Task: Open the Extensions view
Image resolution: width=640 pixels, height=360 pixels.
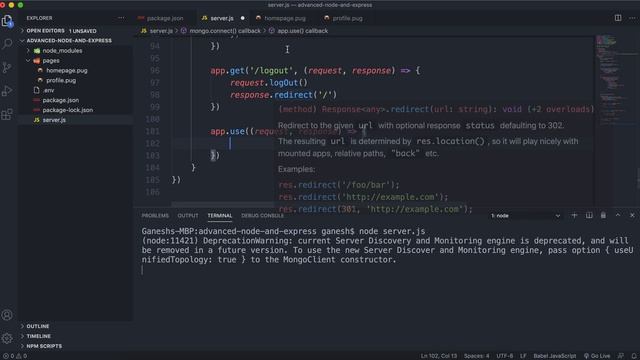Action: click(x=7, y=114)
